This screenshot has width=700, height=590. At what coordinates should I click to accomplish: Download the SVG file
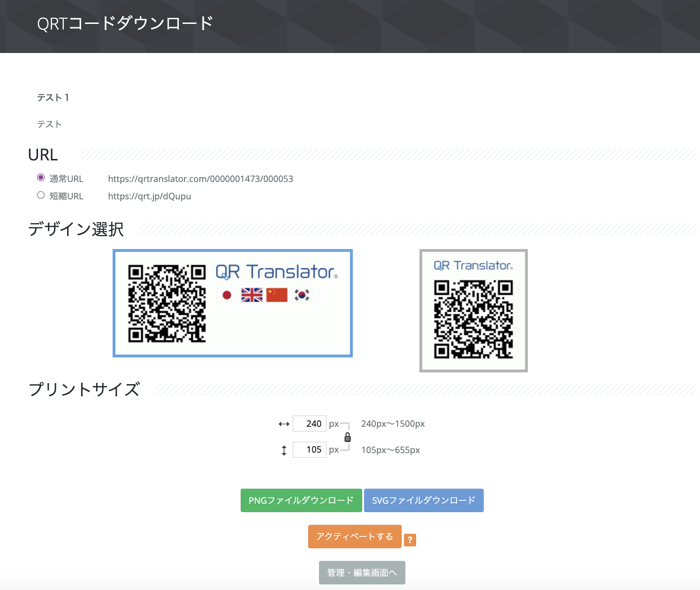(x=424, y=500)
